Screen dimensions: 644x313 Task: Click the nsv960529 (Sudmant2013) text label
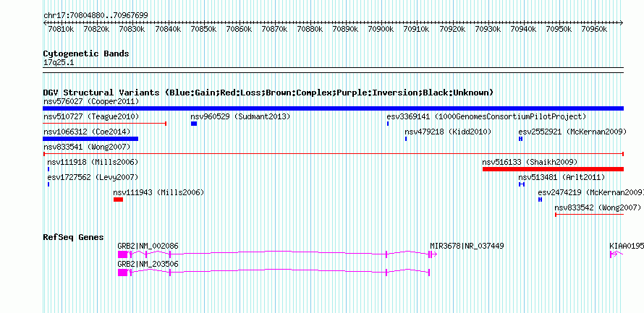coord(240,116)
